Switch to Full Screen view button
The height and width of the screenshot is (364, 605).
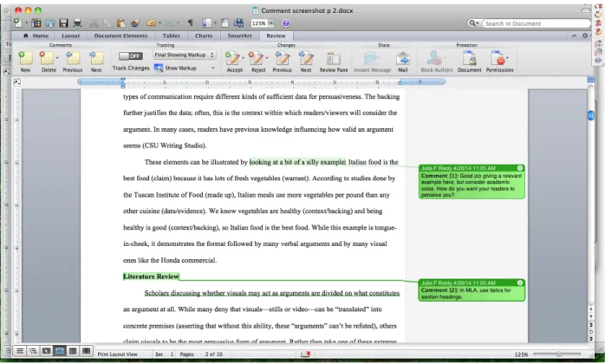coord(86,351)
